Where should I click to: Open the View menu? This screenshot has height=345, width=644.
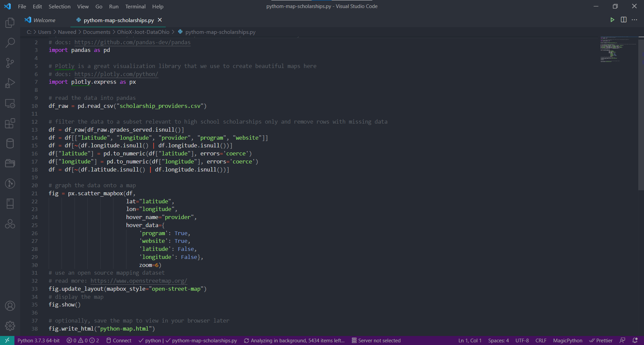coord(83,6)
